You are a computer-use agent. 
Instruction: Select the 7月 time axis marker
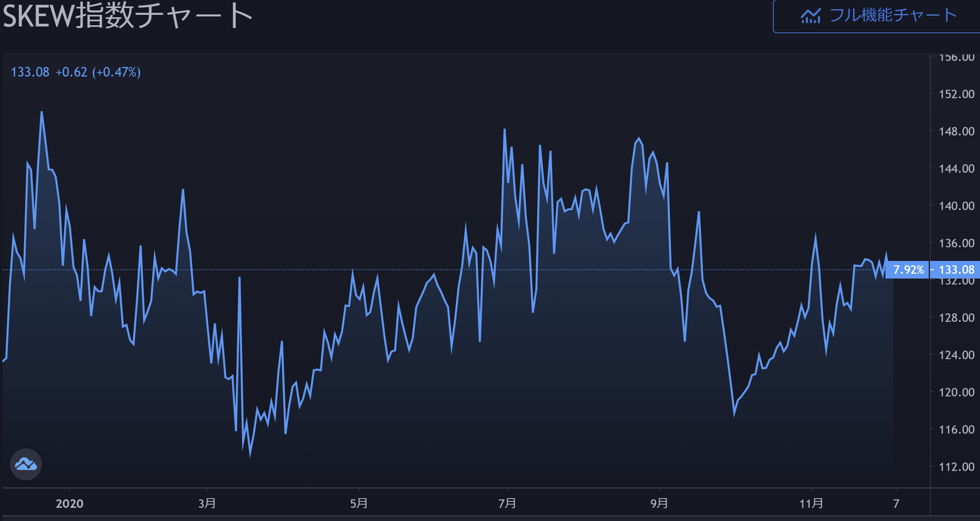[x=507, y=504]
